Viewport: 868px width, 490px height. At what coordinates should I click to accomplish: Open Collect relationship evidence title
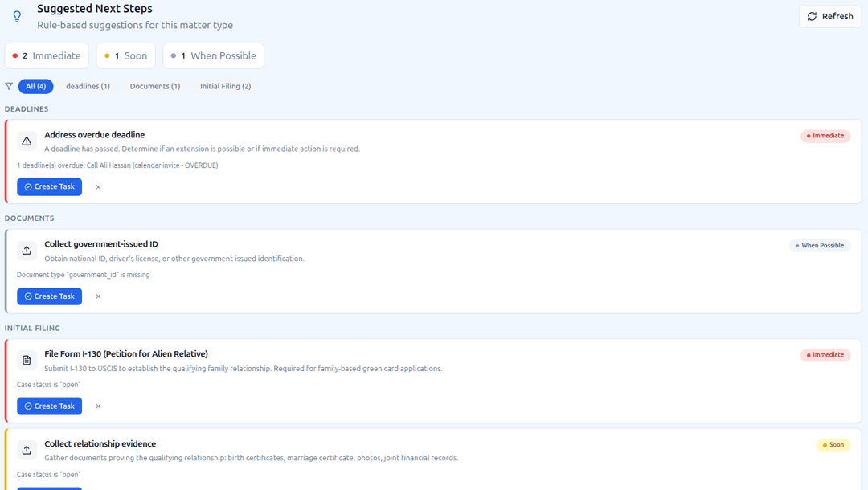click(x=100, y=444)
